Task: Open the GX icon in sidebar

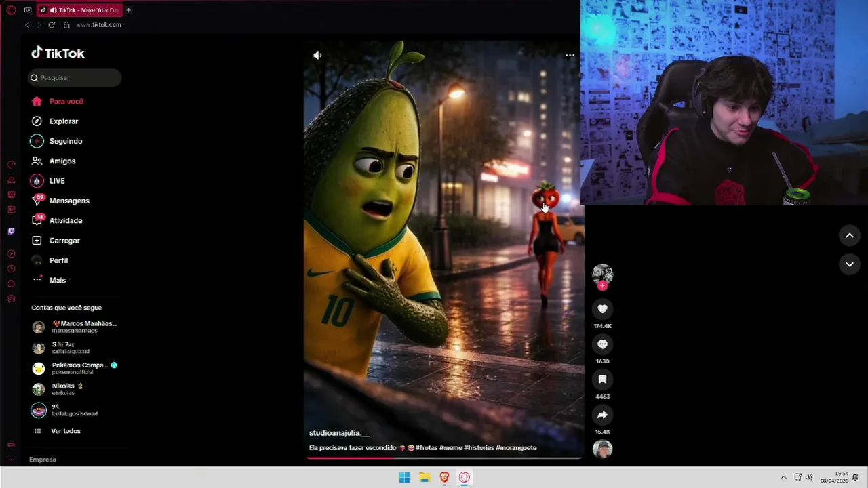Action: coord(11,445)
